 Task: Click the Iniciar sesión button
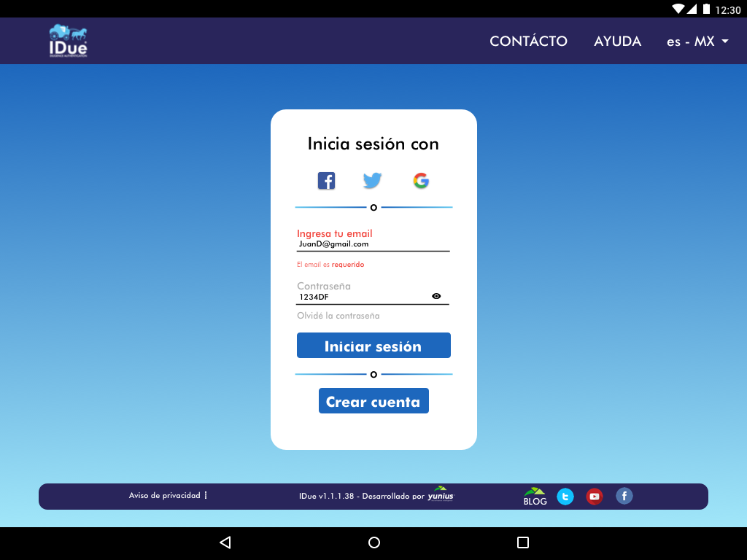pyautogui.click(x=373, y=345)
